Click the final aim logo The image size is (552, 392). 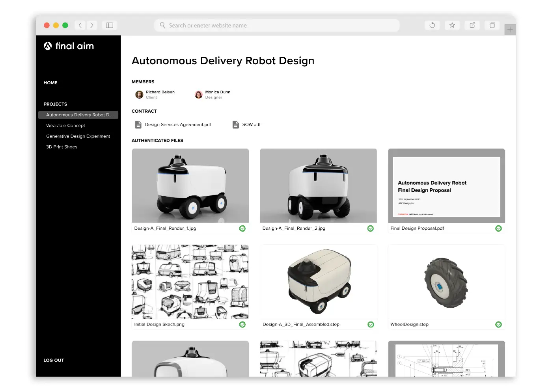click(x=69, y=46)
